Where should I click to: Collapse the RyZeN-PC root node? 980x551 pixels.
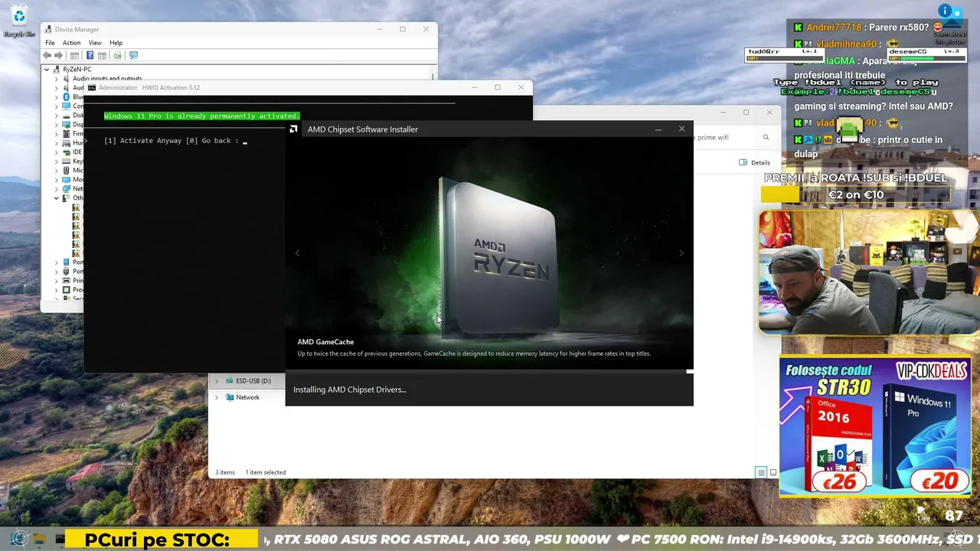pos(47,69)
